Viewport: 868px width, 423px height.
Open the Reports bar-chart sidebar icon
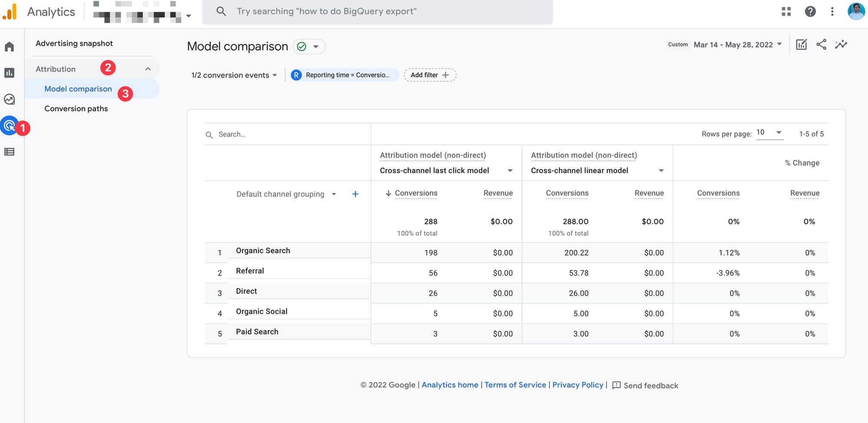10,73
